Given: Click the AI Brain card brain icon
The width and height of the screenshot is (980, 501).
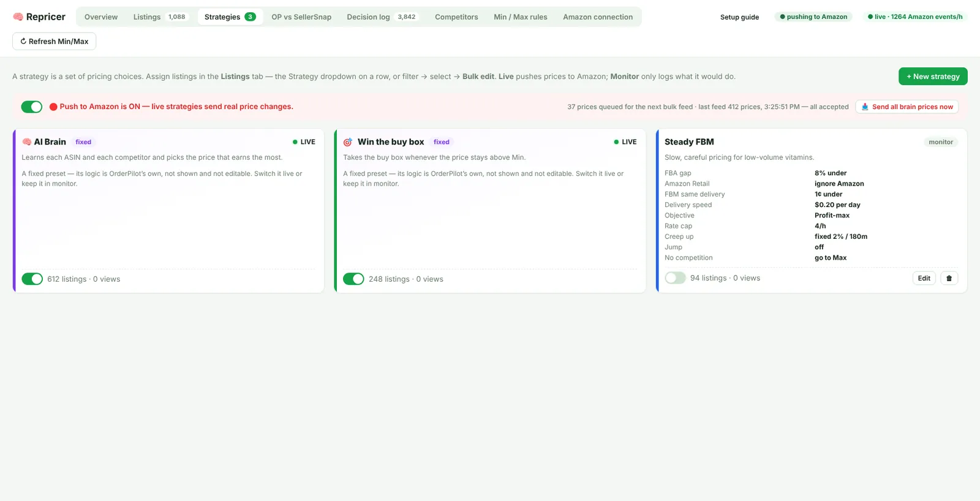Looking at the screenshot, I should click(x=26, y=142).
